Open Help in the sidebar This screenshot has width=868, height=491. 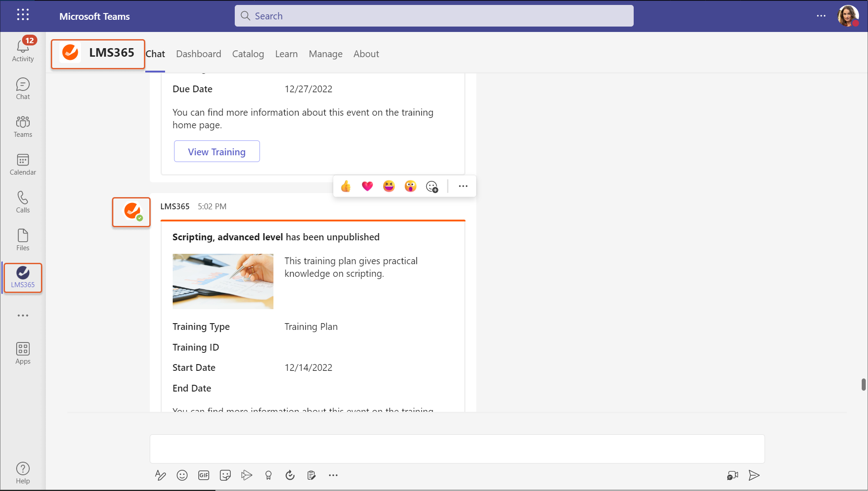[23, 473]
